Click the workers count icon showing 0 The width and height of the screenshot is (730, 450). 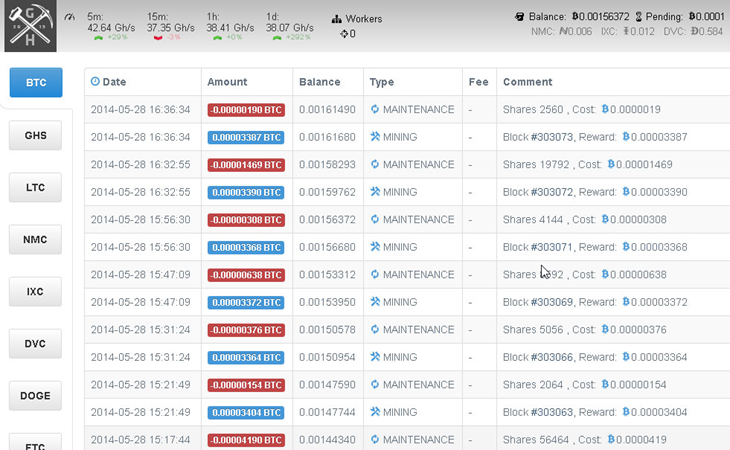coord(344,34)
